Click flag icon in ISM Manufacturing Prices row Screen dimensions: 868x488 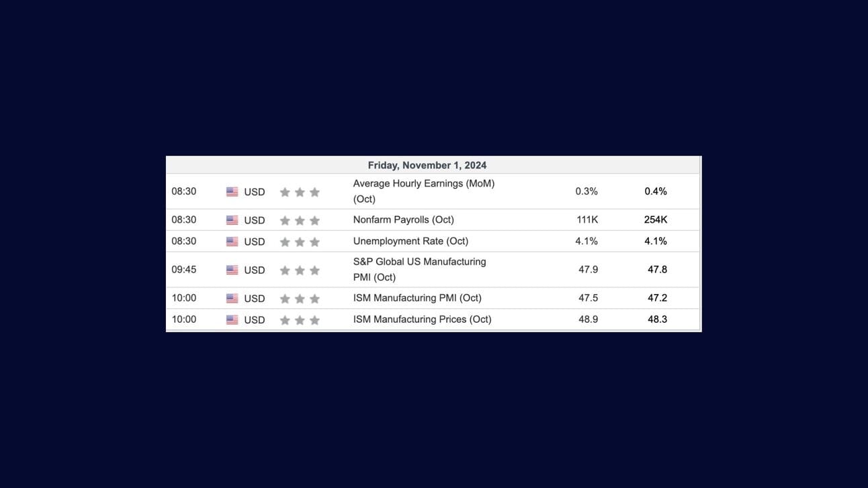click(x=232, y=320)
